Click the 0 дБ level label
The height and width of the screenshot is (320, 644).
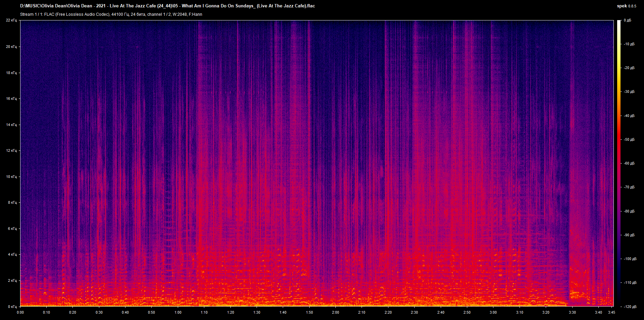coord(627,20)
